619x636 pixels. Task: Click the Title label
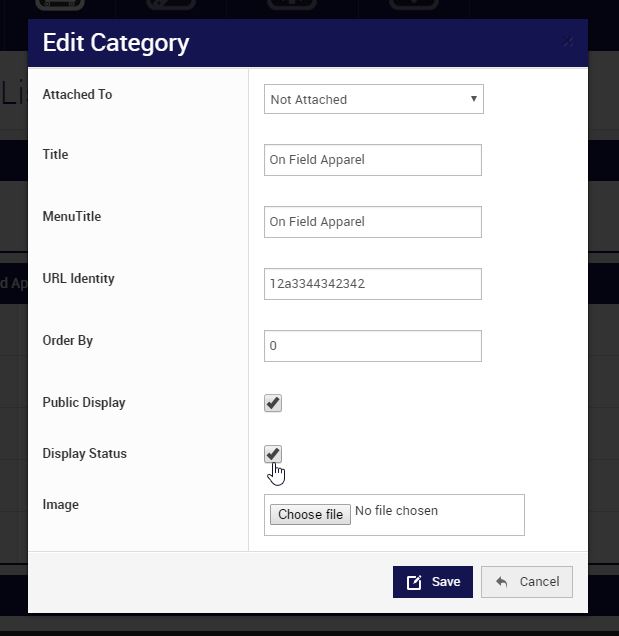[x=56, y=155]
